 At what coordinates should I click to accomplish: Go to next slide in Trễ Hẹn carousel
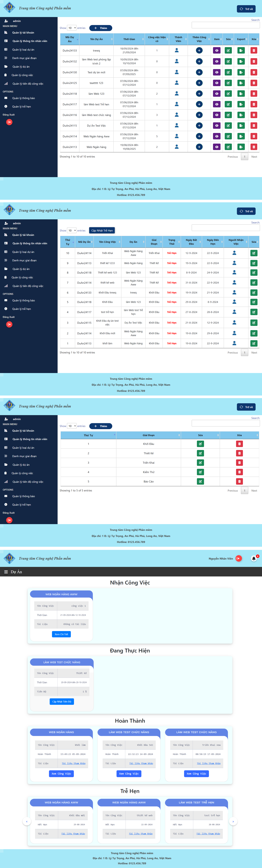point(233,822)
